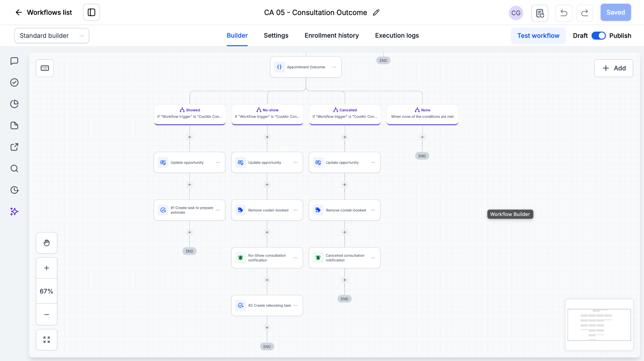The width and height of the screenshot is (644, 361).
Task: Open options for '#1 Create task to prepare estimate'
Action: tap(218, 210)
